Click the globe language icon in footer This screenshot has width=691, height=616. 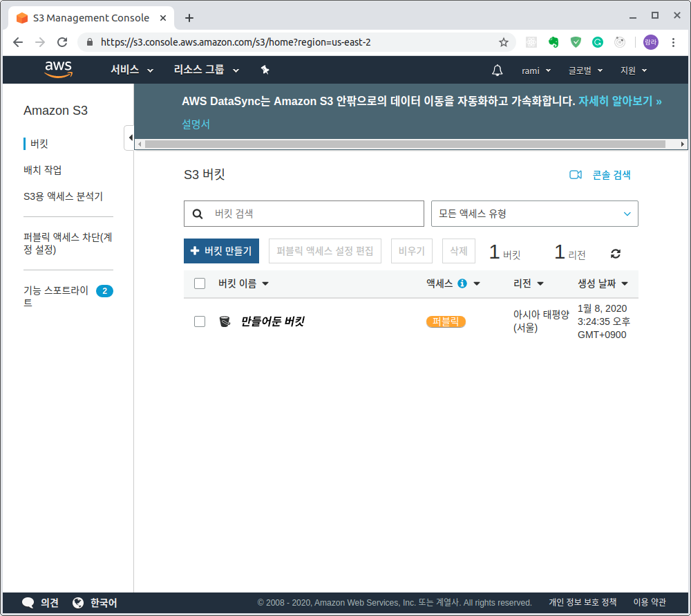pyautogui.click(x=78, y=602)
